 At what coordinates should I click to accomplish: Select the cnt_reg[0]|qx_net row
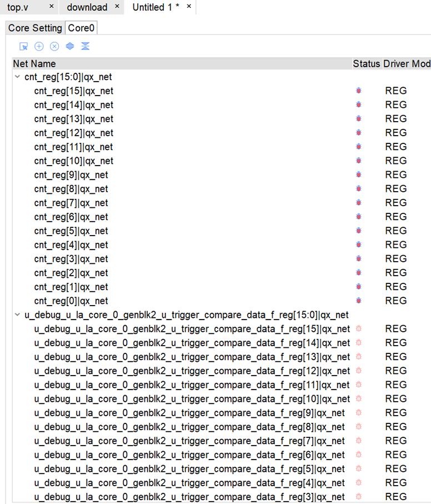222,301
